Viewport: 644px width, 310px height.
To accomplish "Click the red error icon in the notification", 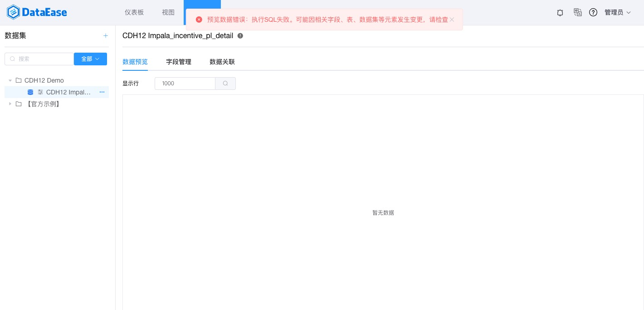I will pyautogui.click(x=199, y=20).
